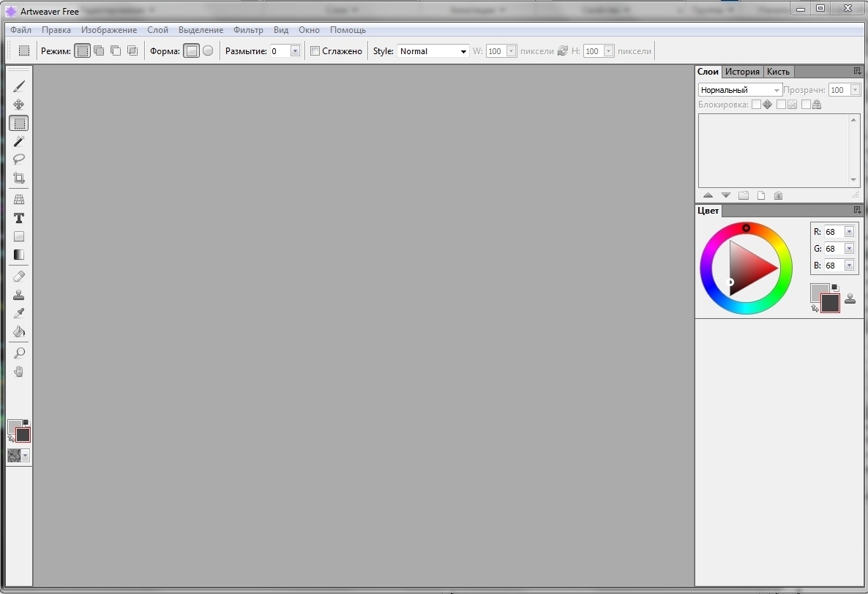
Task: Pick the Text tool
Action: [19, 218]
